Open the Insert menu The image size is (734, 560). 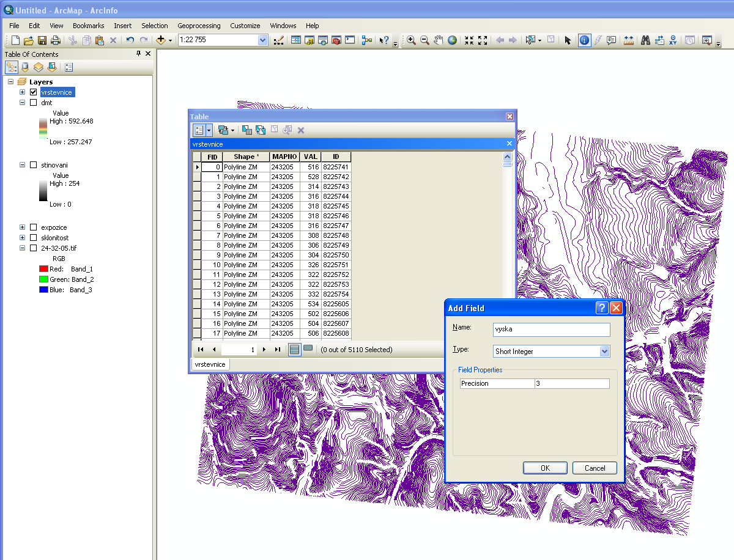pyautogui.click(x=122, y=26)
